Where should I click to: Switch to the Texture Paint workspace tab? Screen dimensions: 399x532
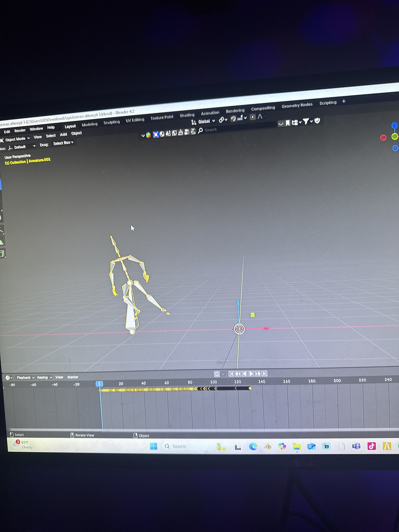coord(162,117)
